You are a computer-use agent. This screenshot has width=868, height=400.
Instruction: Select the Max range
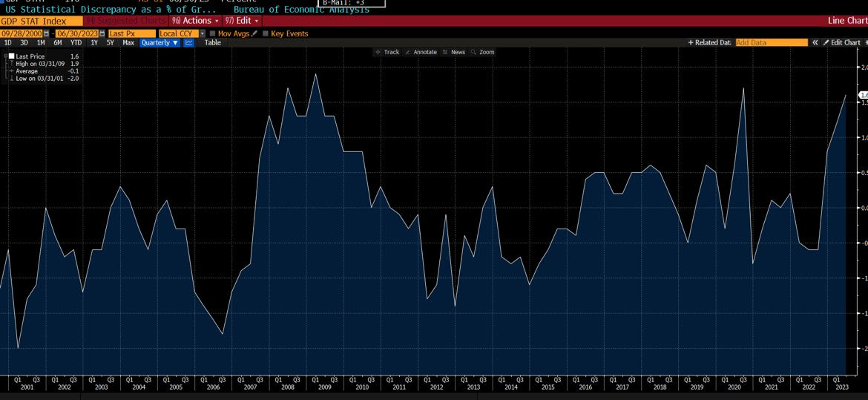click(128, 42)
